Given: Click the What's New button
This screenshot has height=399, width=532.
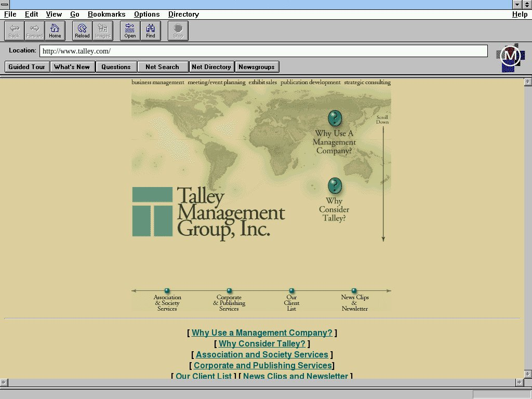Looking at the screenshot, I should pyautogui.click(x=72, y=67).
